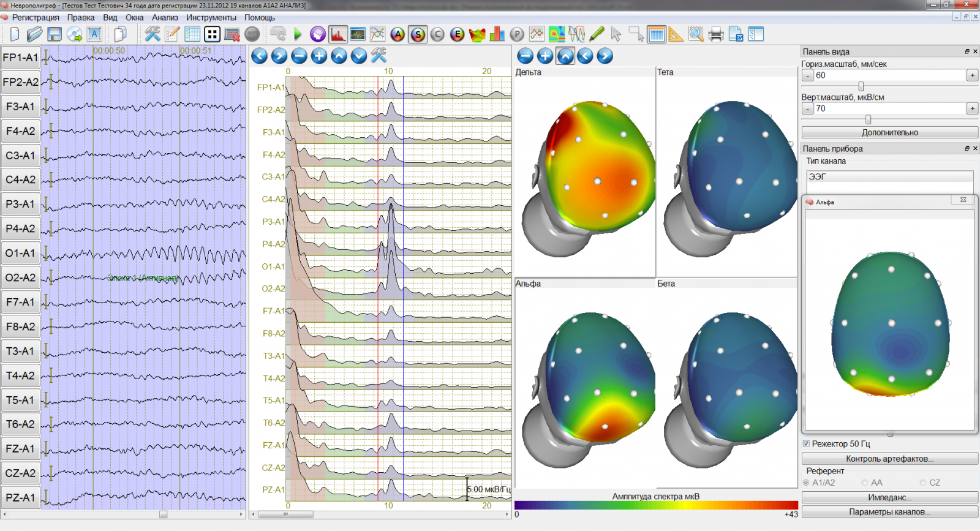
Task: Click the Импеданс button
Action: [x=889, y=497]
